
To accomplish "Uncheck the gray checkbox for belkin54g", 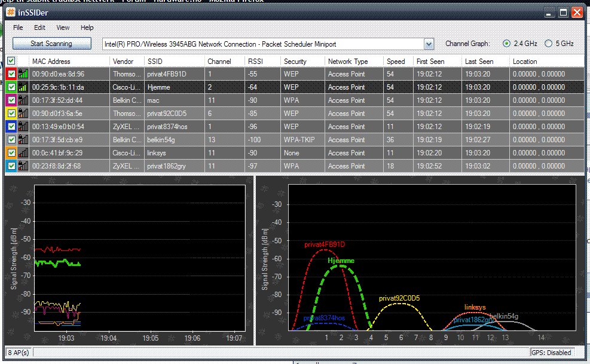I will click(x=12, y=140).
